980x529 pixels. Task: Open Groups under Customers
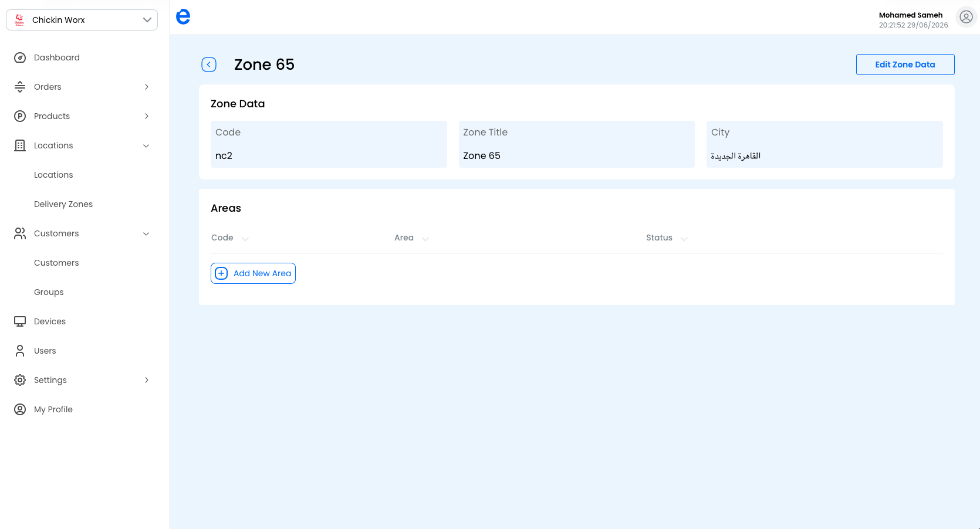point(49,292)
